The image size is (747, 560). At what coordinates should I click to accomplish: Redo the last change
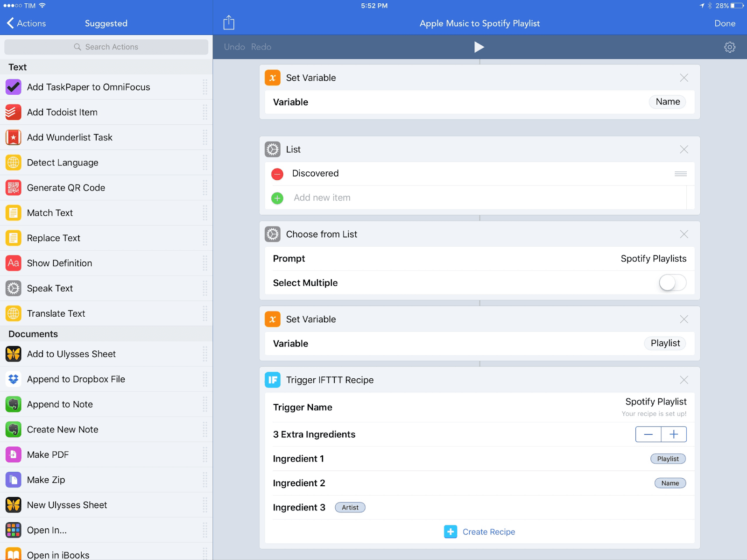pyautogui.click(x=261, y=47)
